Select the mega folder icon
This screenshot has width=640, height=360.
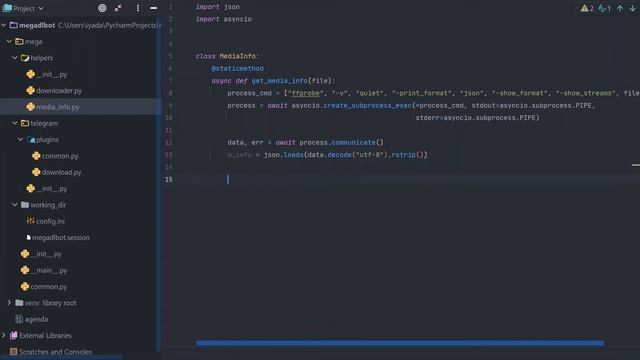(19, 42)
